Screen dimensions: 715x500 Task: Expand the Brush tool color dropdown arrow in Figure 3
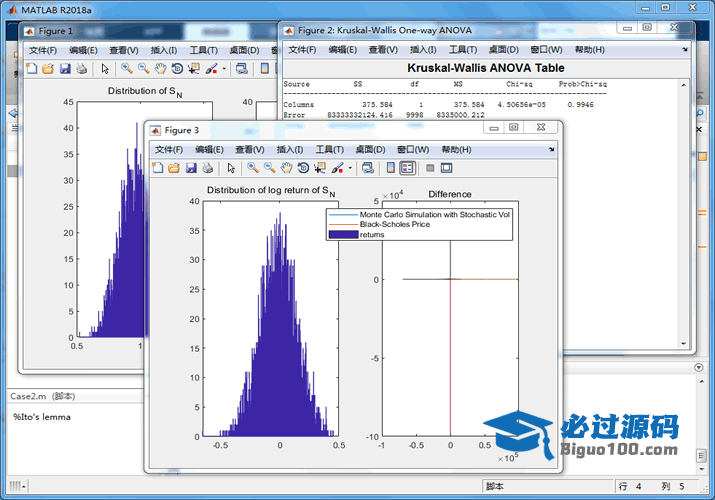point(349,168)
